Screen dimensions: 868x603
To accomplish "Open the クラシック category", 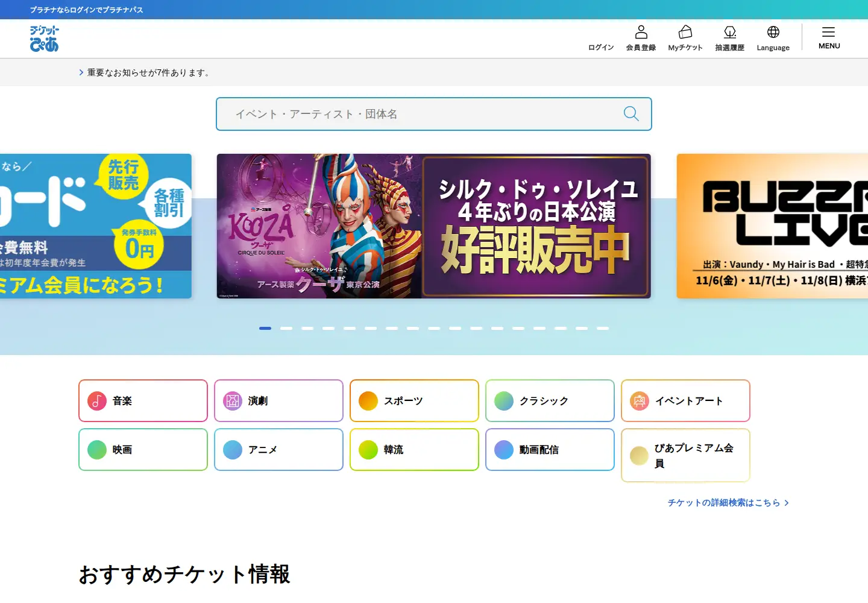I will (550, 401).
